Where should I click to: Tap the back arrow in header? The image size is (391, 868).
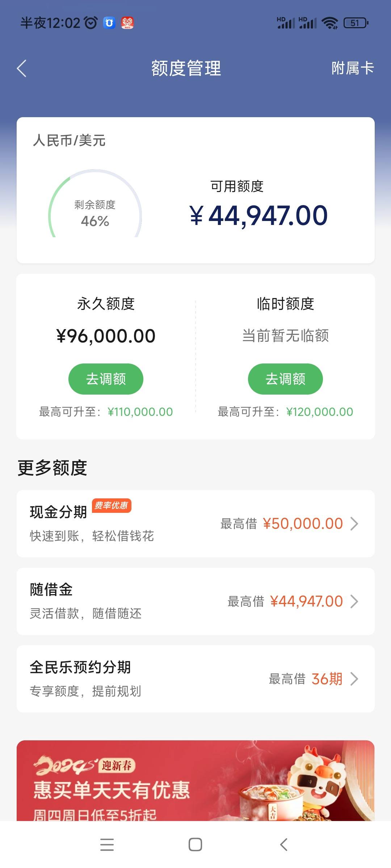pyautogui.click(x=22, y=68)
